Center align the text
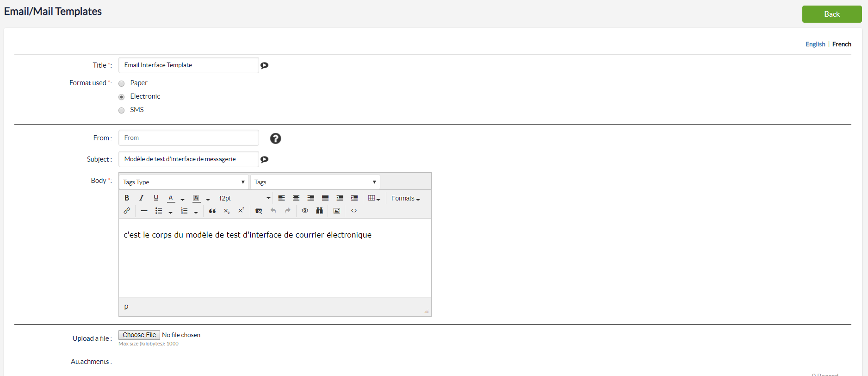The height and width of the screenshot is (376, 868). click(296, 198)
